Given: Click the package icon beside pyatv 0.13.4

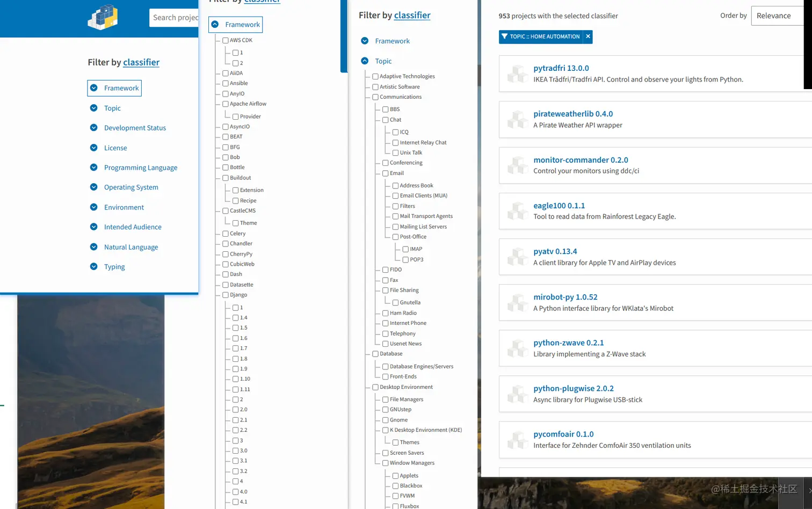Looking at the screenshot, I should click(x=518, y=257).
